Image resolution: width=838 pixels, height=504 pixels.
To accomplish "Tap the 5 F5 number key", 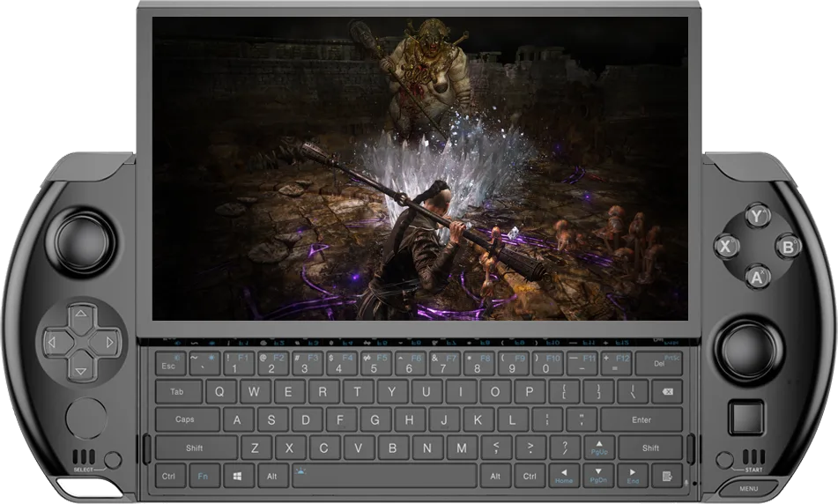I will tap(375, 364).
